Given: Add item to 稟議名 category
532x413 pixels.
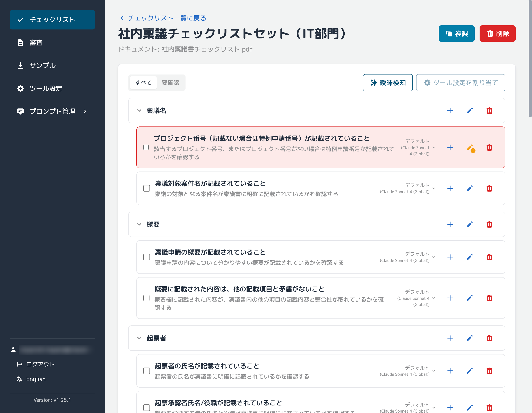Looking at the screenshot, I should click(x=450, y=111).
